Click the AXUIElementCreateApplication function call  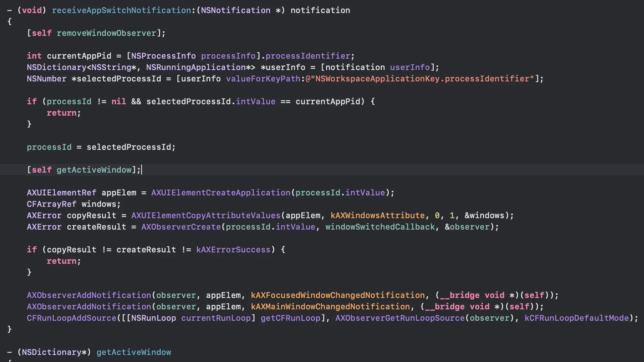click(221, 193)
